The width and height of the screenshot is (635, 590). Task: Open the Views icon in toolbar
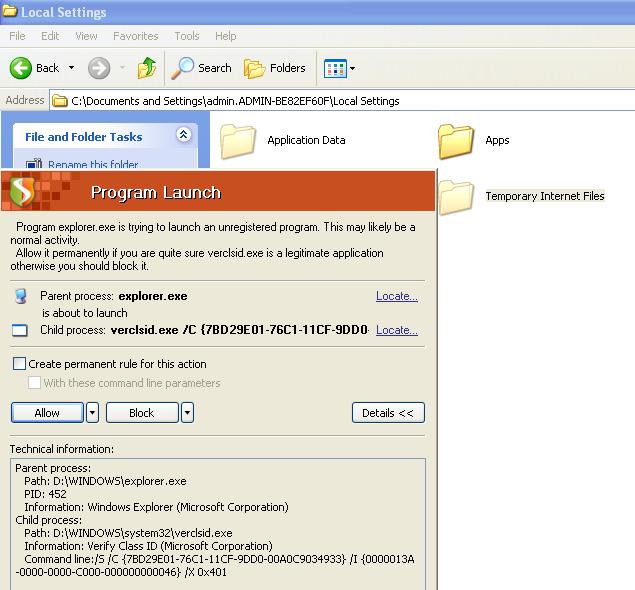(x=335, y=68)
